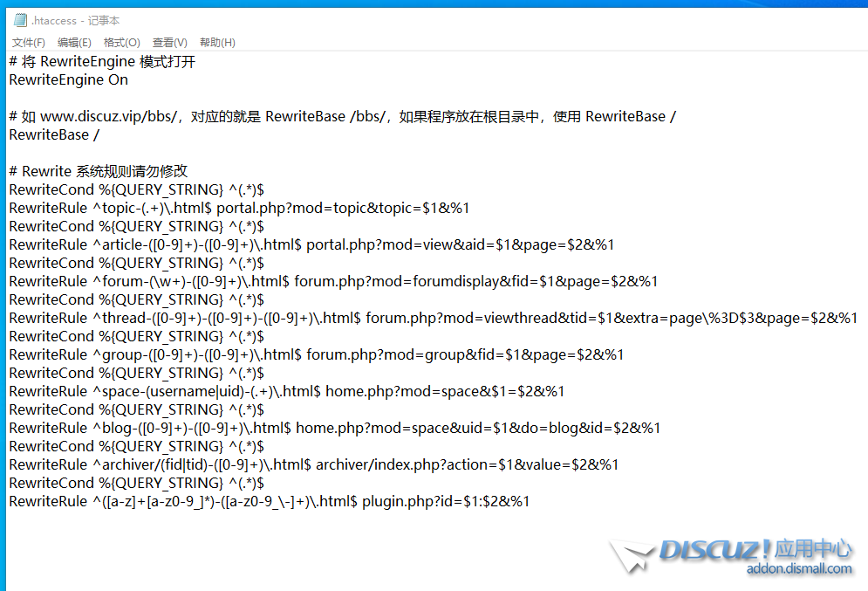This screenshot has width=868, height=591.
Task: Place cursor on the RewriteEngine On line
Action: (68, 79)
